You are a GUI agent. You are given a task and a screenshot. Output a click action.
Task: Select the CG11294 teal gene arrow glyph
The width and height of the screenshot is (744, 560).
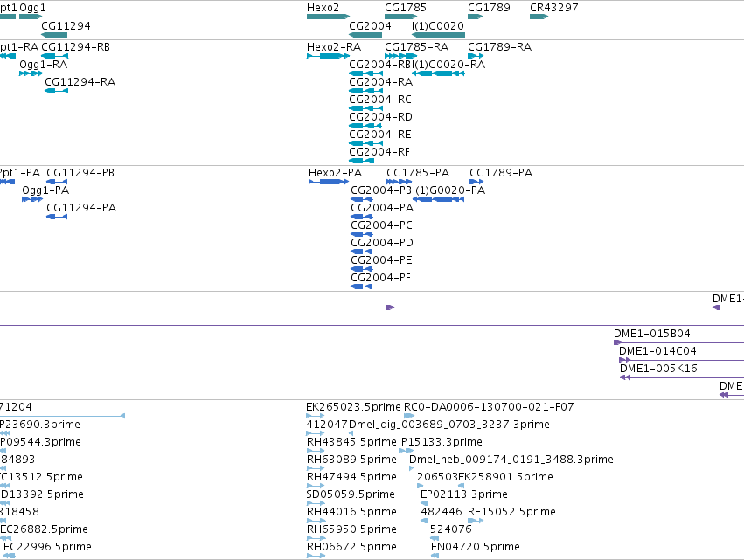point(54,35)
